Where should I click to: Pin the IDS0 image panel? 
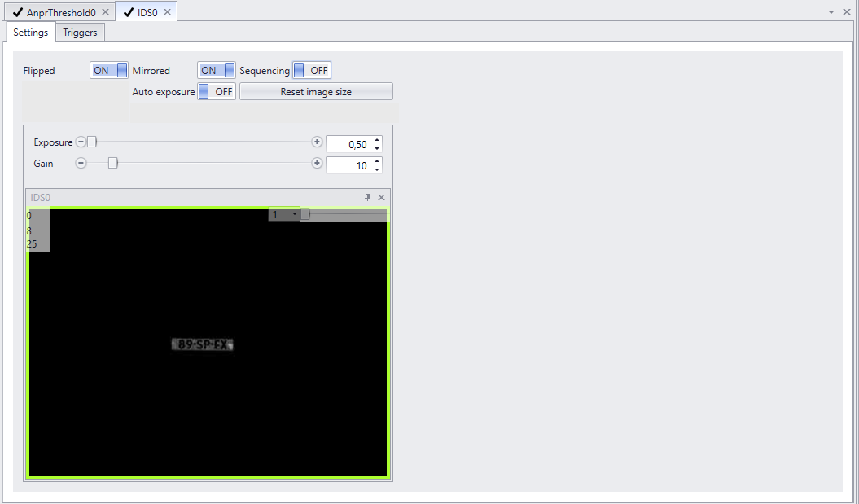367,197
